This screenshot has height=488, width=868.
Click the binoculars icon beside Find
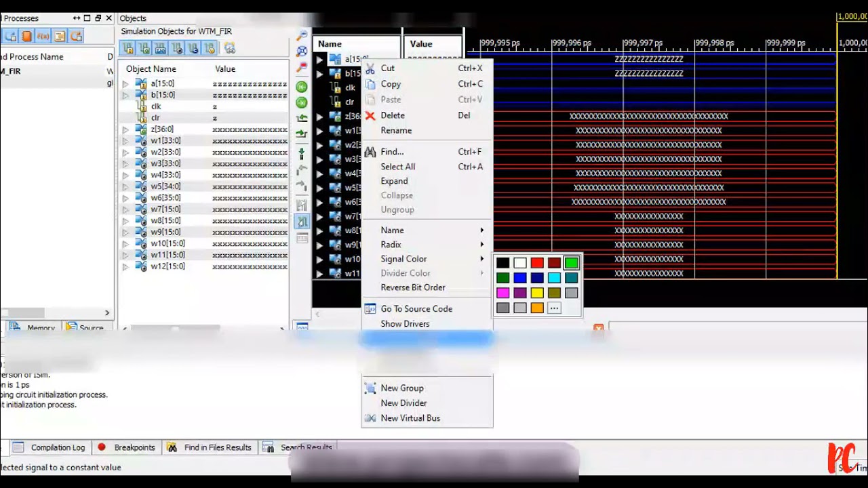(x=370, y=152)
